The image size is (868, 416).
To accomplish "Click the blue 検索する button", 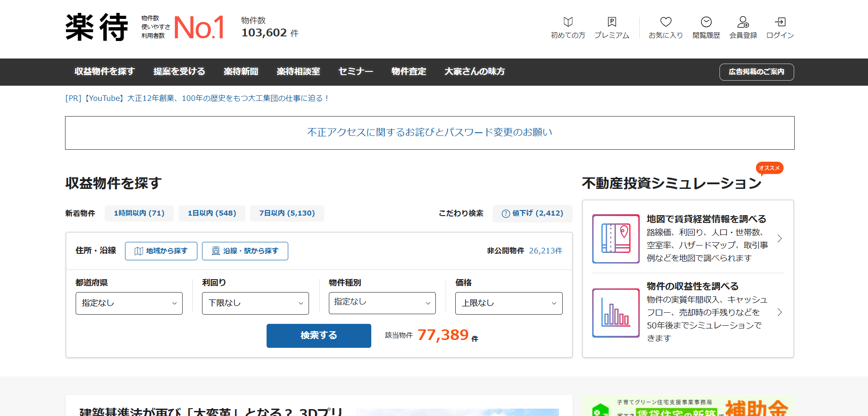I will pyautogui.click(x=319, y=336).
